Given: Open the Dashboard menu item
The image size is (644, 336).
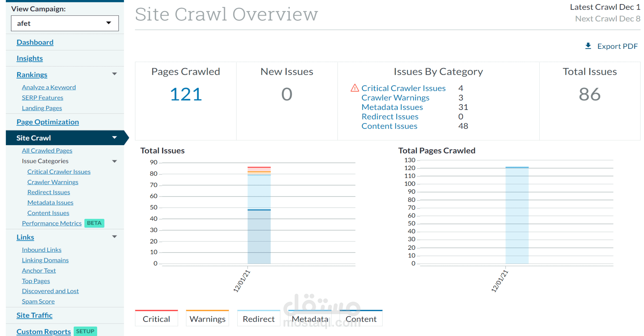Looking at the screenshot, I should point(35,42).
